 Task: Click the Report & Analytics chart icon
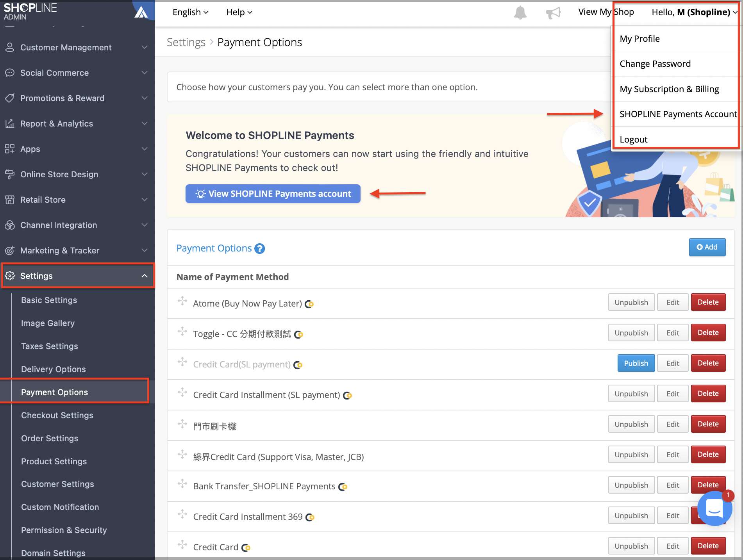[10, 123]
